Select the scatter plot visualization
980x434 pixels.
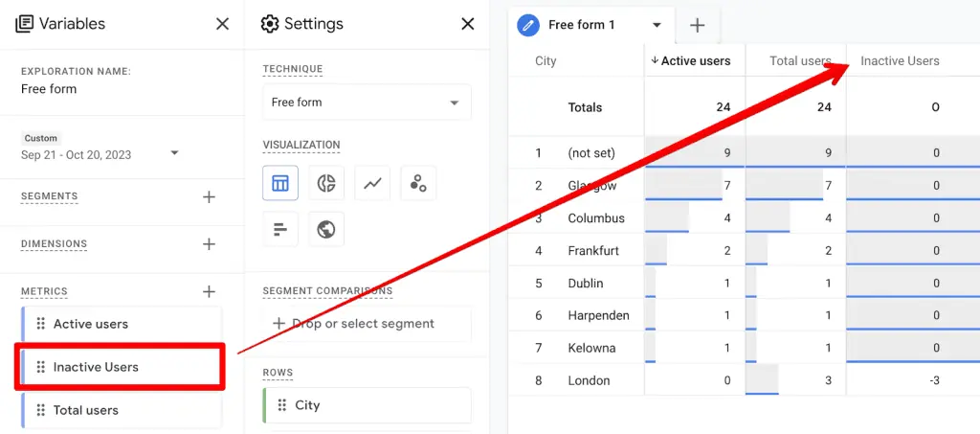pyautogui.click(x=418, y=183)
